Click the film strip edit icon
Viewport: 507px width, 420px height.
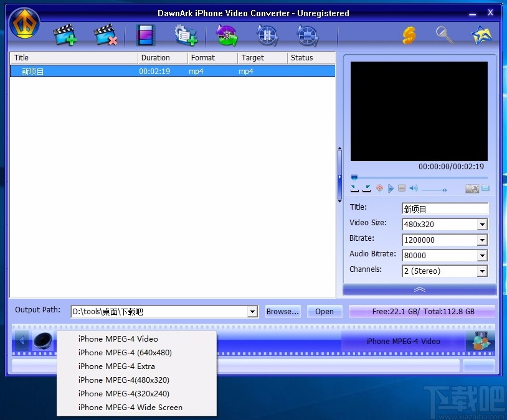146,35
